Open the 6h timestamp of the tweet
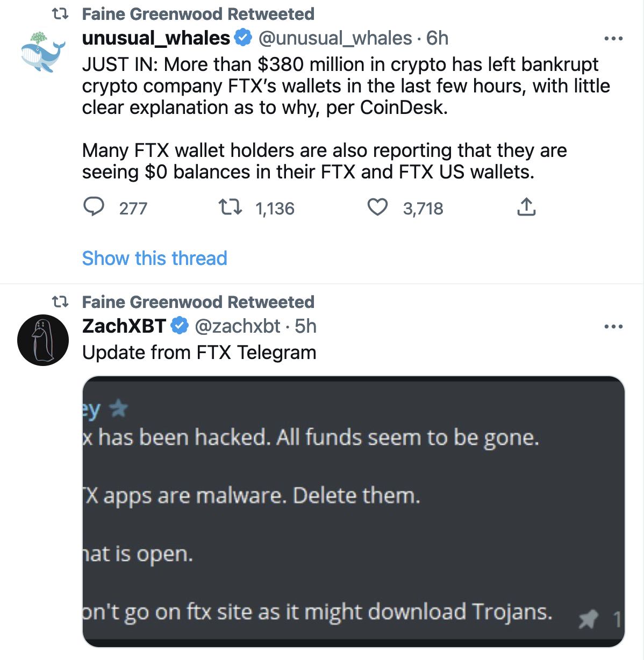This screenshot has width=644, height=660. 437,39
